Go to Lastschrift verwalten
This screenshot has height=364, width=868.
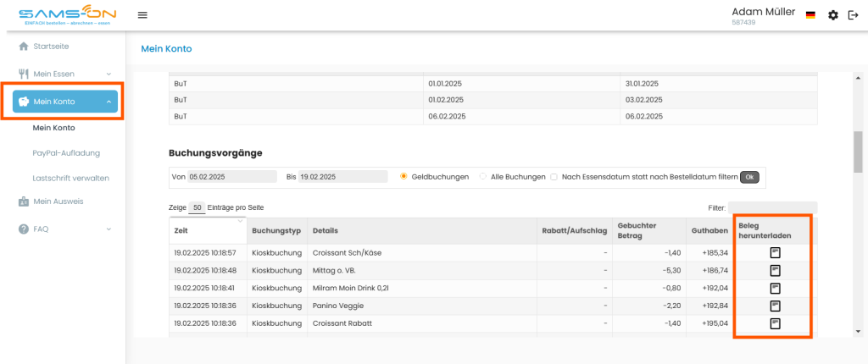pyautogui.click(x=71, y=178)
